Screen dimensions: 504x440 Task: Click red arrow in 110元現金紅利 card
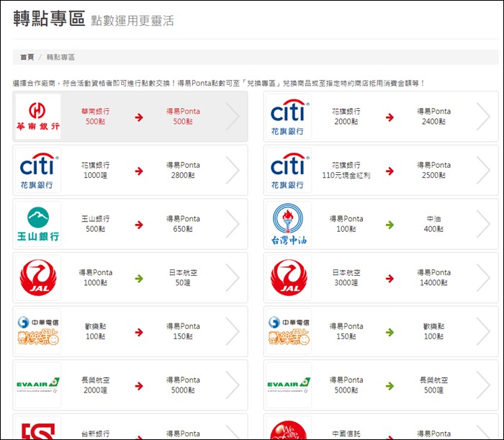coord(390,171)
